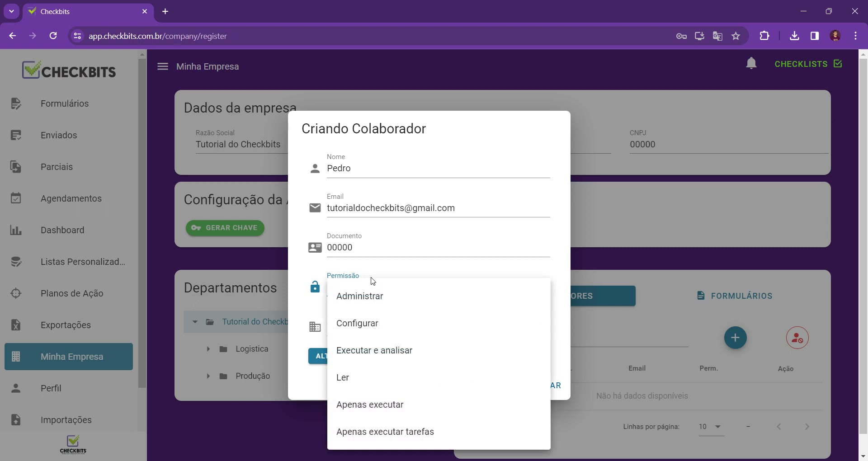The height and width of the screenshot is (461, 868).
Task: Click the Email input field
Action: tap(438, 208)
